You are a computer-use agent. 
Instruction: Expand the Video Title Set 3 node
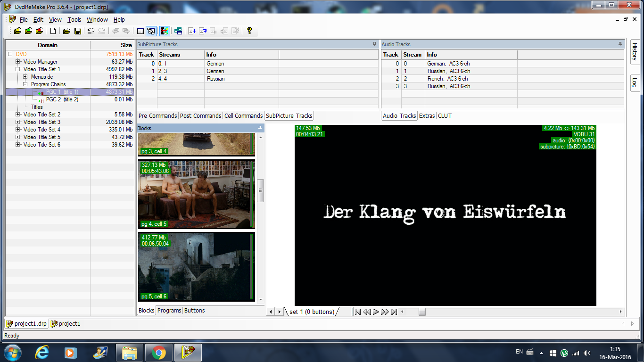pyautogui.click(x=18, y=122)
